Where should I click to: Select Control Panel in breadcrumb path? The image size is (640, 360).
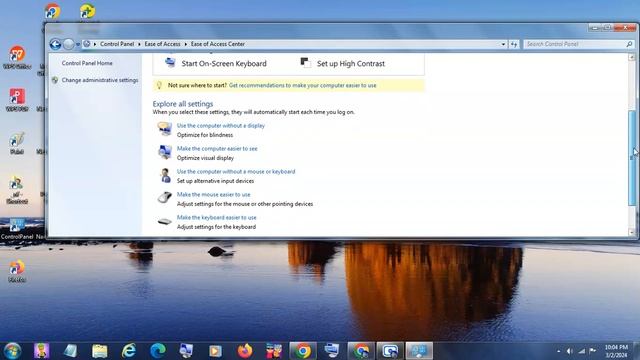[117, 44]
